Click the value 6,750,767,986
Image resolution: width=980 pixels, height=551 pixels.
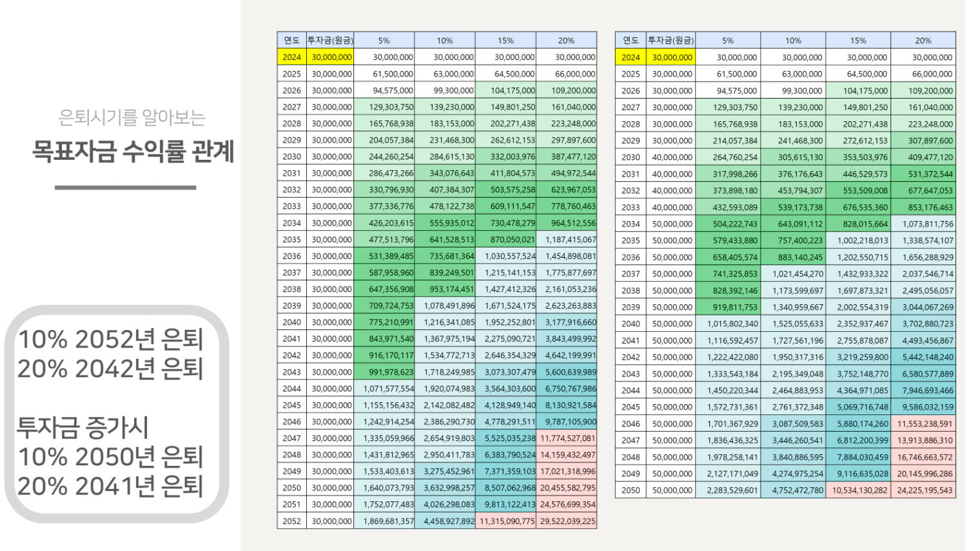[x=566, y=389]
